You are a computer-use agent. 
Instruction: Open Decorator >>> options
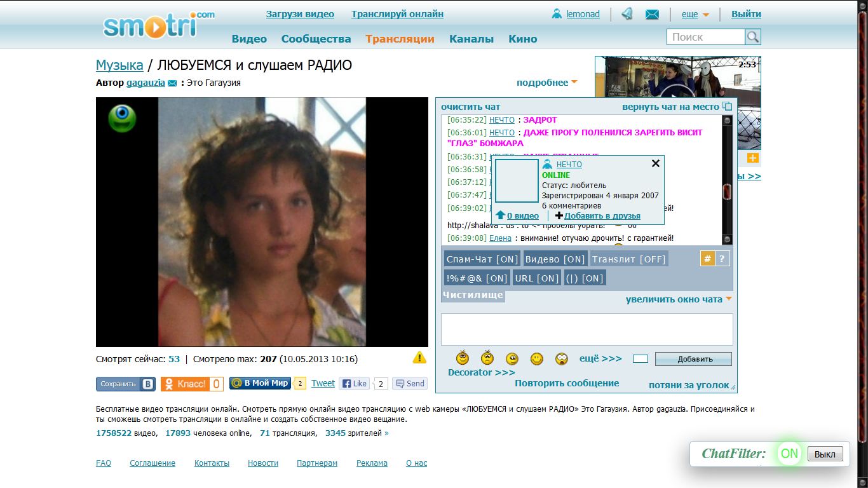tap(482, 372)
